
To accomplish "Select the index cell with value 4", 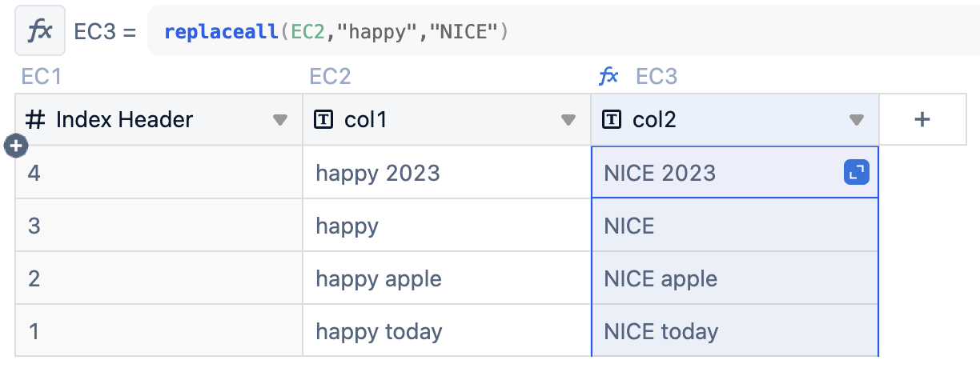I will pos(159,173).
